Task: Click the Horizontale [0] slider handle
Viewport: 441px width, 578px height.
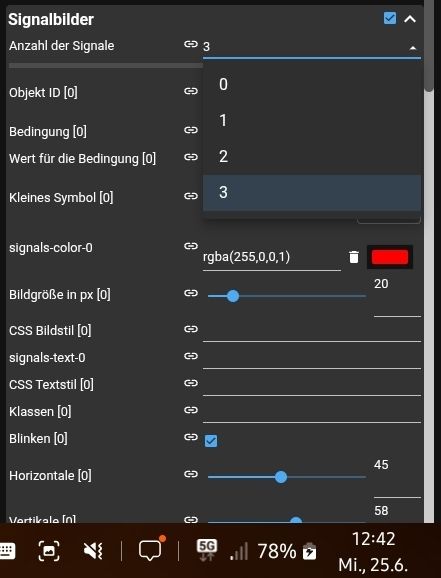Action: (281, 477)
